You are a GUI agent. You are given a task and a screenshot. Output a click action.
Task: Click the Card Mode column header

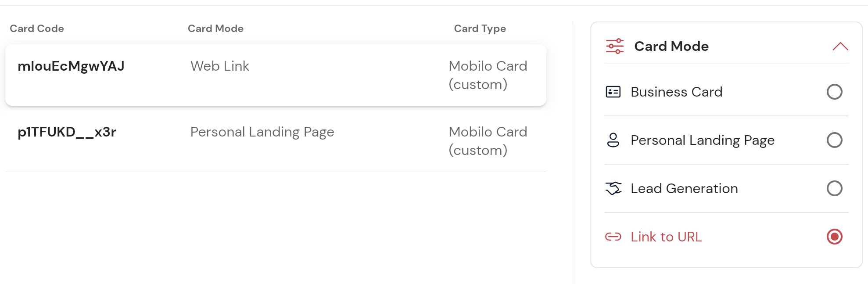(x=215, y=29)
